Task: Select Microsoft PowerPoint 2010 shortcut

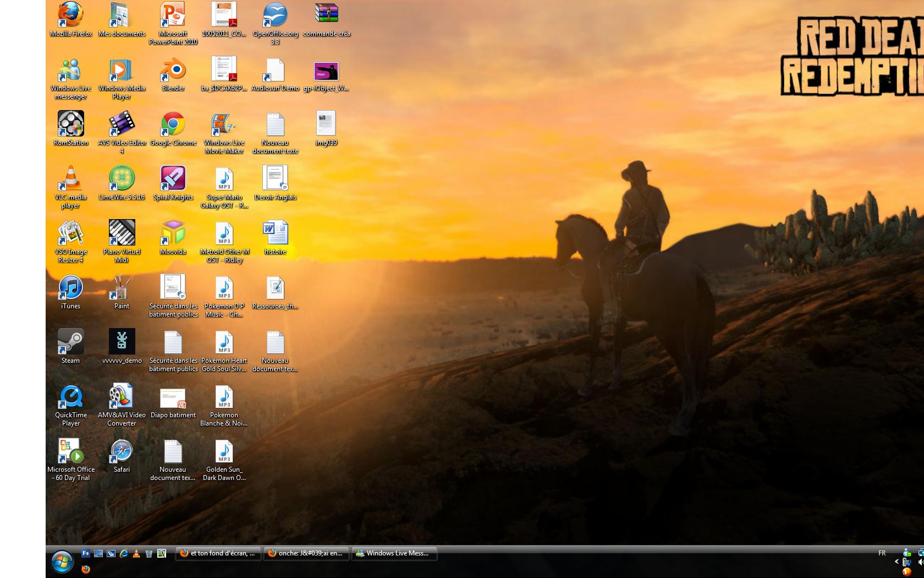Action: point(173,24)
